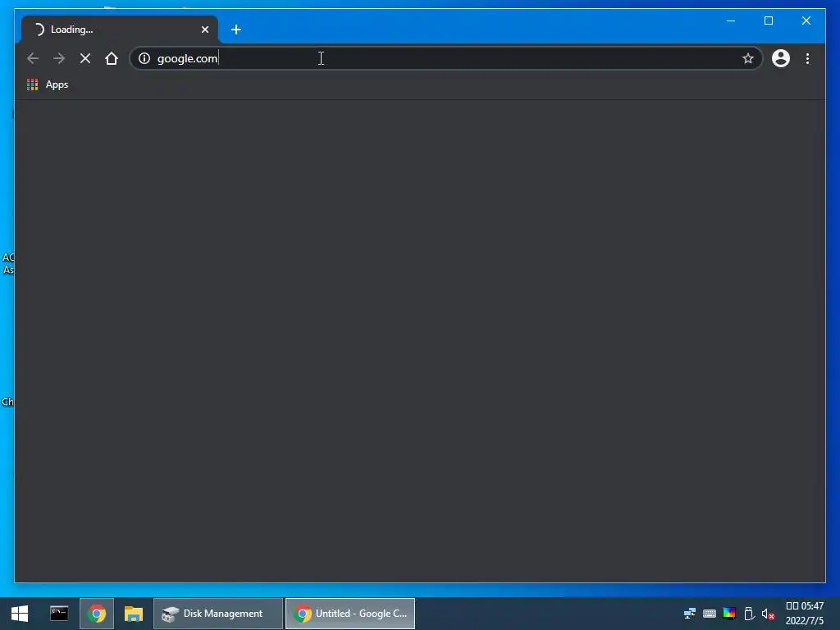Viewport: 840px width, 630px height.
Task: Click the pinned Chrome taskbar icon
Action: (97, 614)
